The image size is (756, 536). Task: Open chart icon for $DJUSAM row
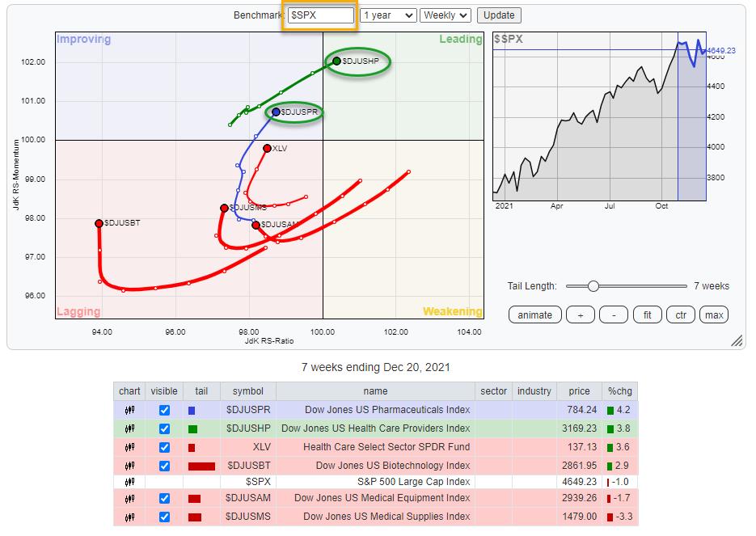pos(129,498)
